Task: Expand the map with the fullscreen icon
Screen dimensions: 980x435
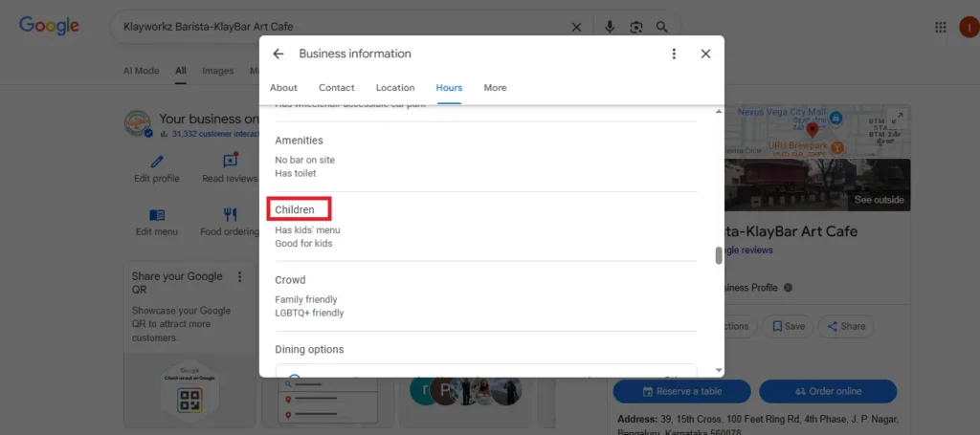Action: tap(898, 118)
